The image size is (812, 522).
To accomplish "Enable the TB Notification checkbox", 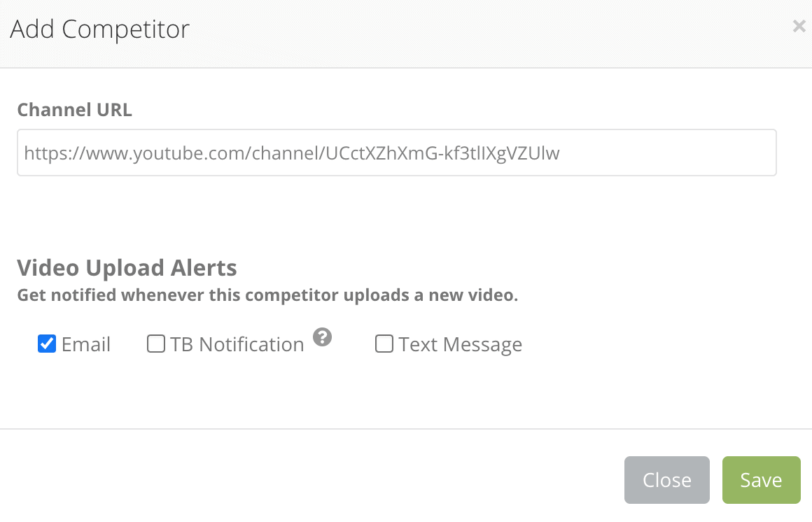I will click(x=156, y=344).
